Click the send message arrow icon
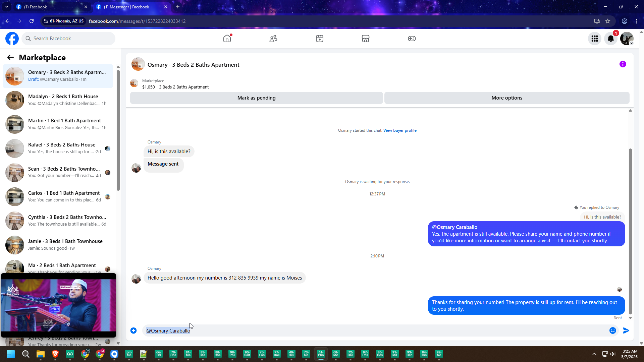Viewport: 644px width, 362px height. pos(626,330)
